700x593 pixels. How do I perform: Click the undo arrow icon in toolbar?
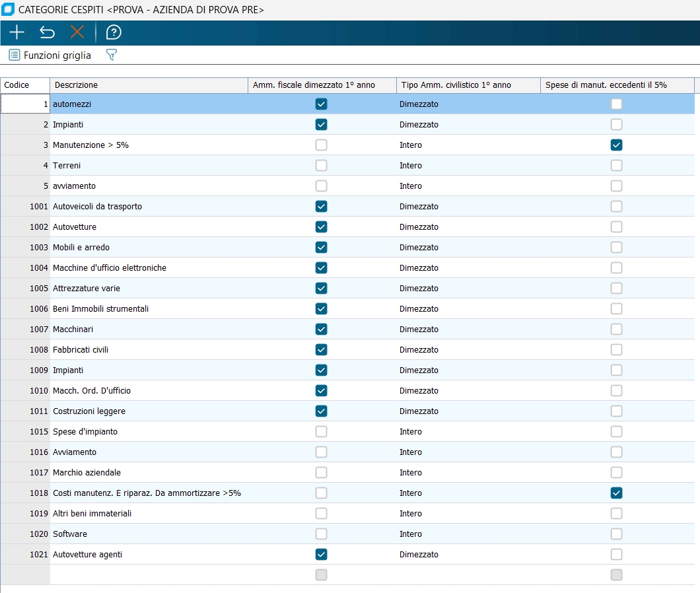47,32
